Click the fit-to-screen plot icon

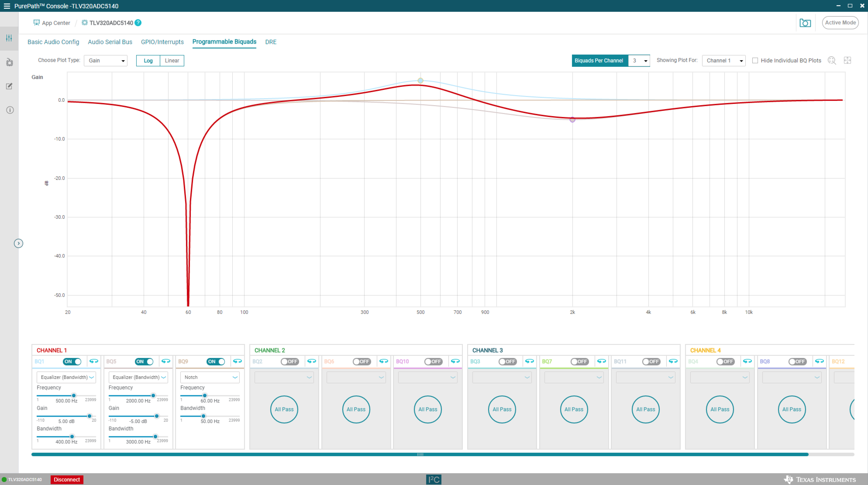coord(847,61)
